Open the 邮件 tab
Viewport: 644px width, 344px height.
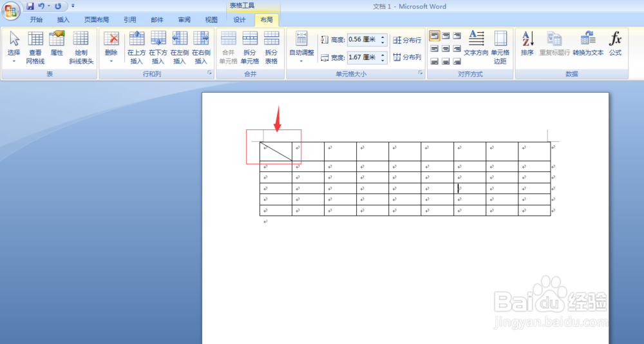point(157,20)
